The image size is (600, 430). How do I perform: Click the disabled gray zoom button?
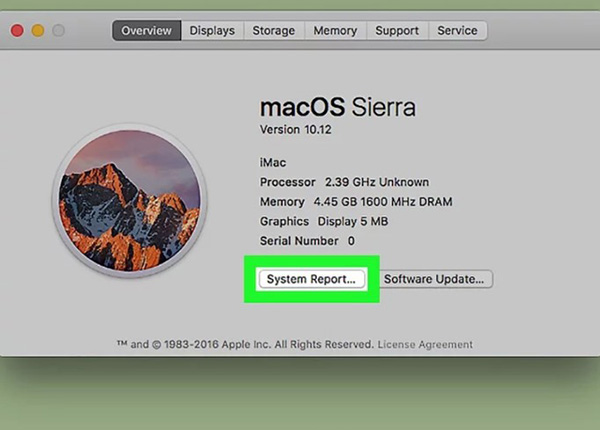click(x=58, y=30)
